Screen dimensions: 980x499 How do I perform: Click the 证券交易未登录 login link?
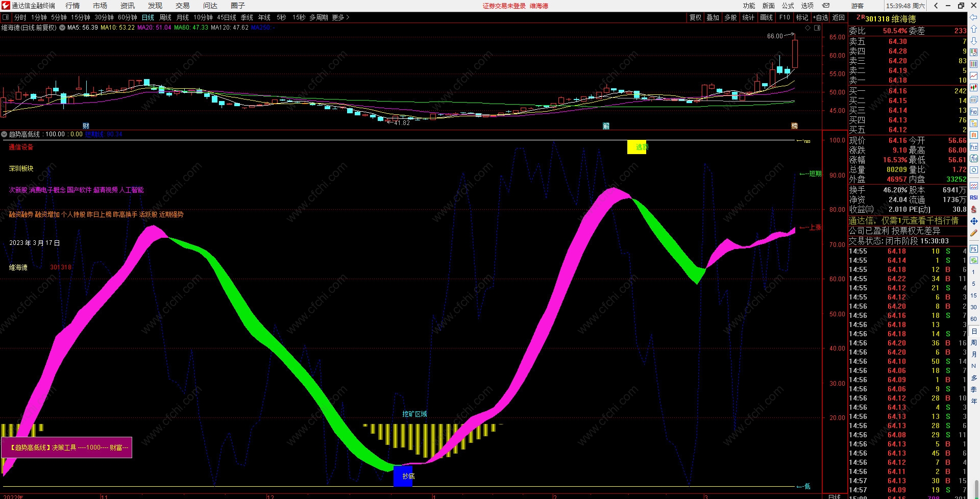(504, 6)
